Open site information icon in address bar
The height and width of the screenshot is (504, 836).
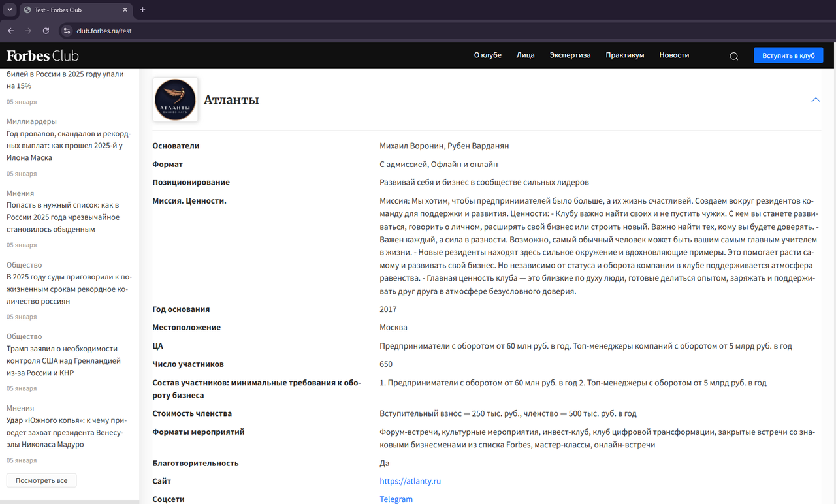(66, 31)
